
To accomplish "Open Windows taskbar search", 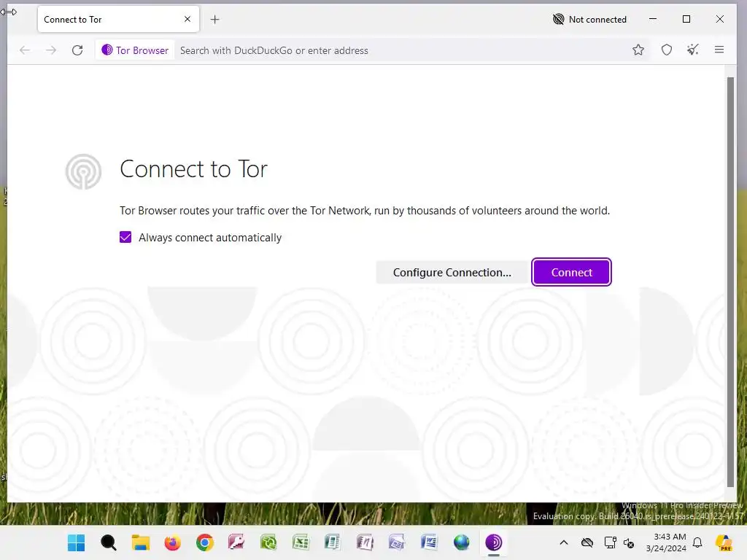I will pos(109,542).
